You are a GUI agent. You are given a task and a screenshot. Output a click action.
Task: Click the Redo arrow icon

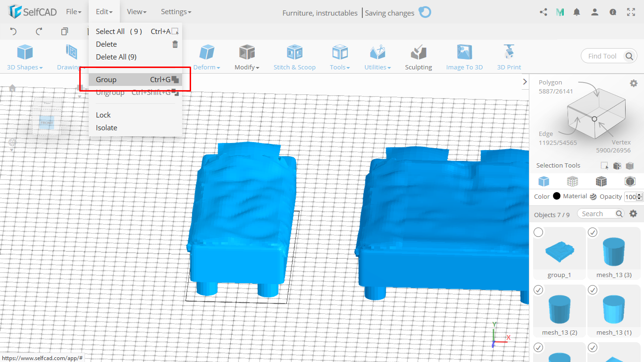click(x=39, y=31)
